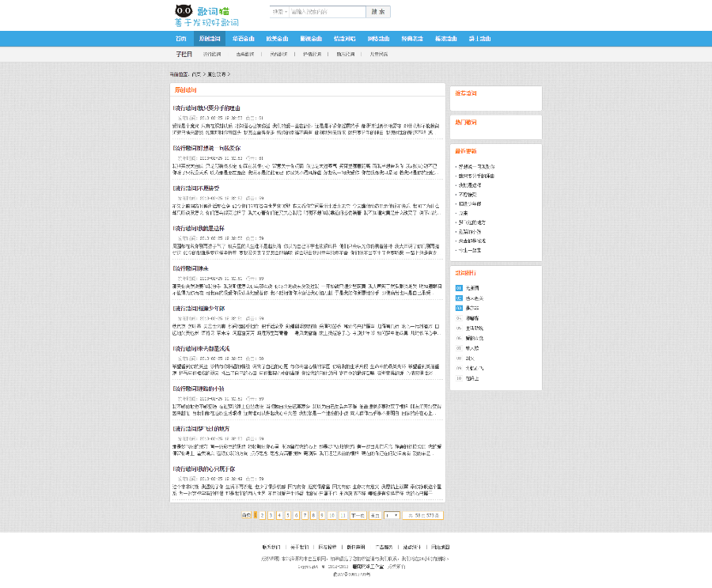Go to page 5 in pagination
Image resolution: width=712 pixels, height=588 pixels.
[288, 515]
